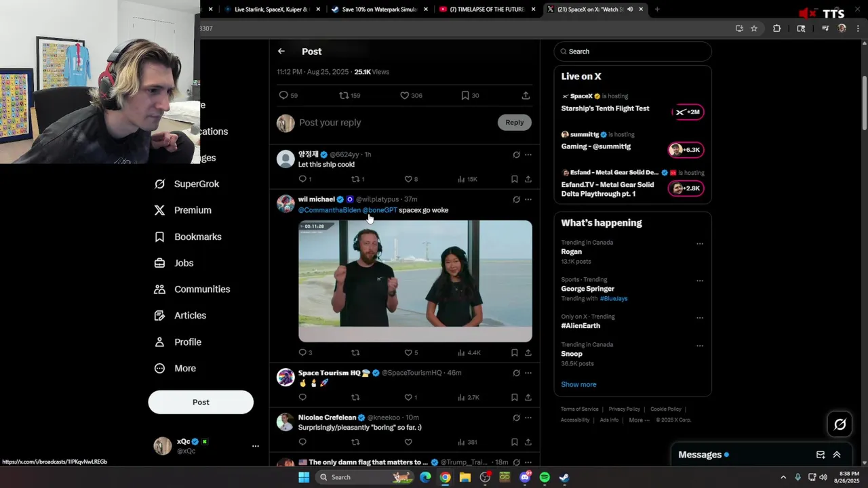Click the Reply button
868x488 pixels.
(515, 122)
